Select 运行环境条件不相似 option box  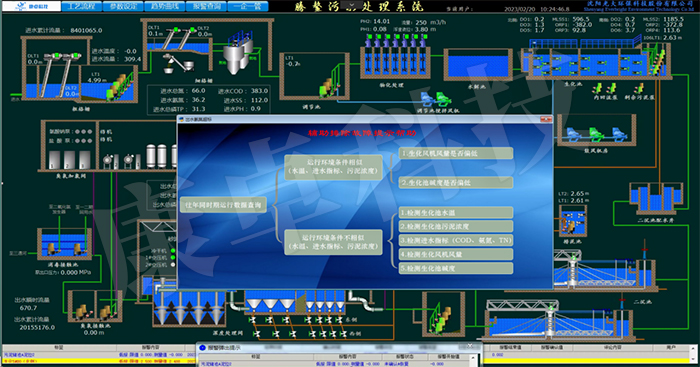(x=333, y=242)
